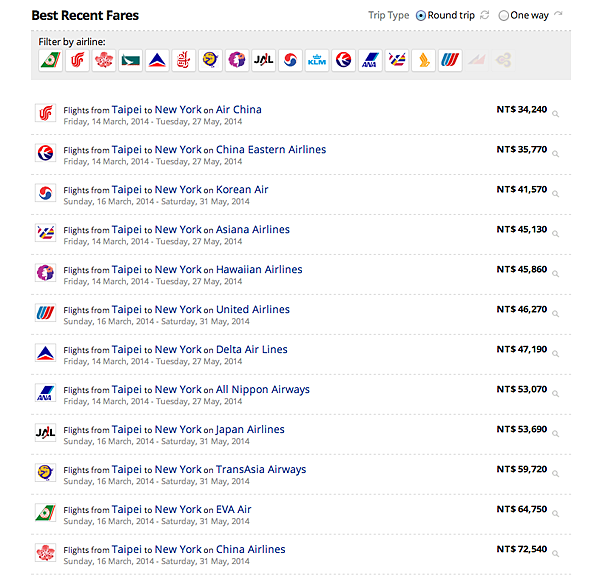This screenshot has height=576, width=600.
Task: Filter by Korean Air icon
Action: (x=290, y=60)
